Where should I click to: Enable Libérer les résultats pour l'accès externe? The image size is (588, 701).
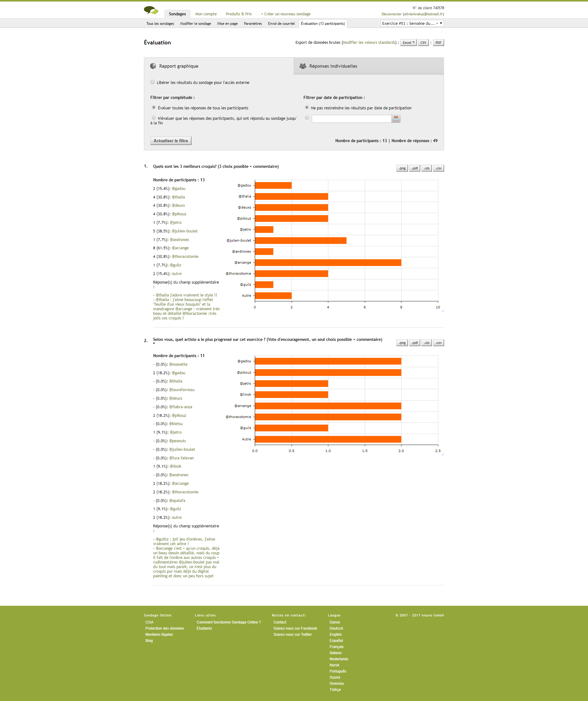pos(153,82)
